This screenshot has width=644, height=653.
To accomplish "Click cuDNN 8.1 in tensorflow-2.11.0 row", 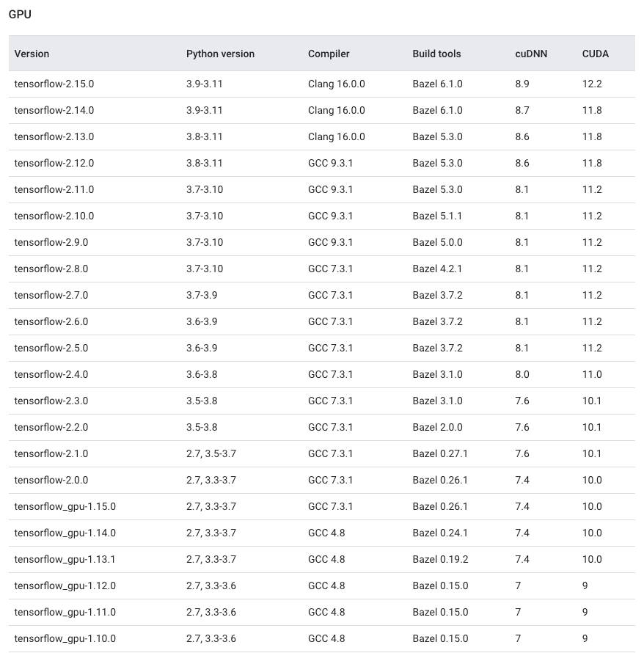I will (x=522, y=189).
